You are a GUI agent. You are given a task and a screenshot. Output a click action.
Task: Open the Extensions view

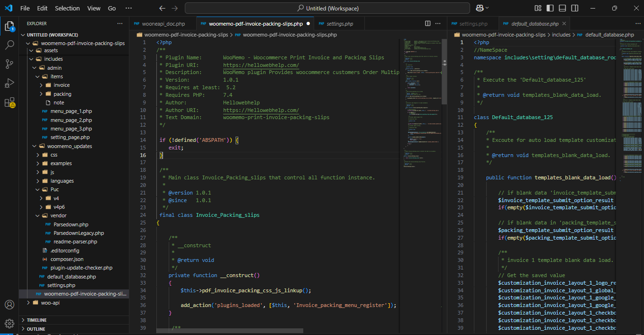(9, 102)
